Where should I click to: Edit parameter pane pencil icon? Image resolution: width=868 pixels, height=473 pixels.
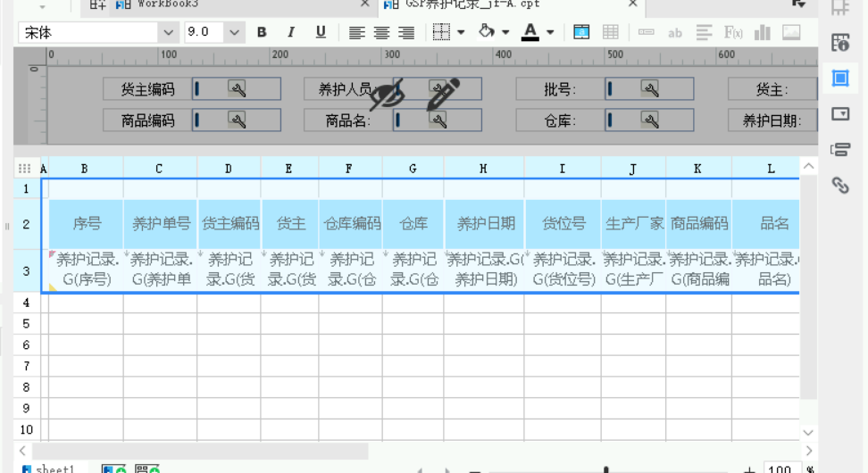pyautogui.click(x=444, y=94)
